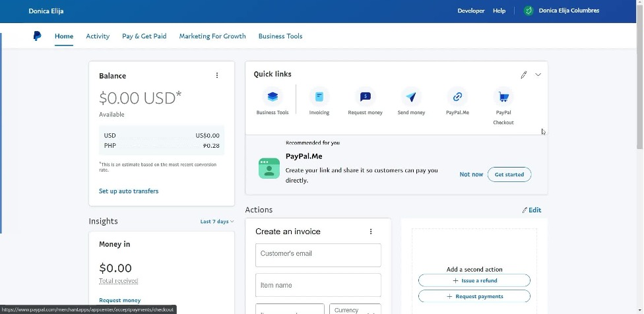Click the Donica Elija business name header
Viewport: 644px width, 314px height.
[46, 11]
